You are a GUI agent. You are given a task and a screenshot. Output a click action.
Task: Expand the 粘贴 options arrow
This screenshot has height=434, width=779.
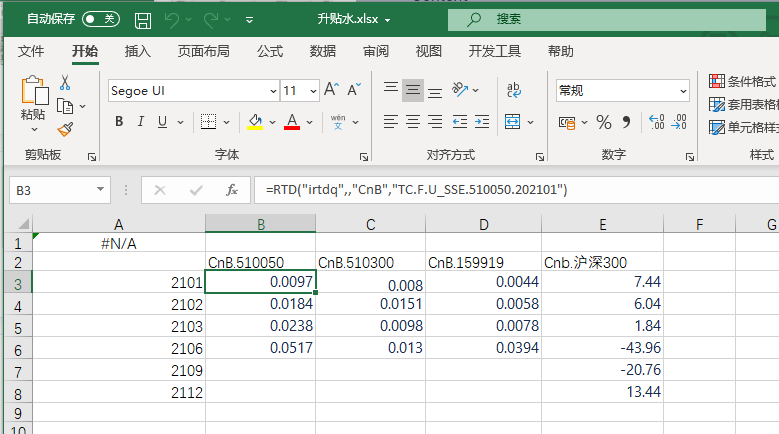click(x=34, y=129)
